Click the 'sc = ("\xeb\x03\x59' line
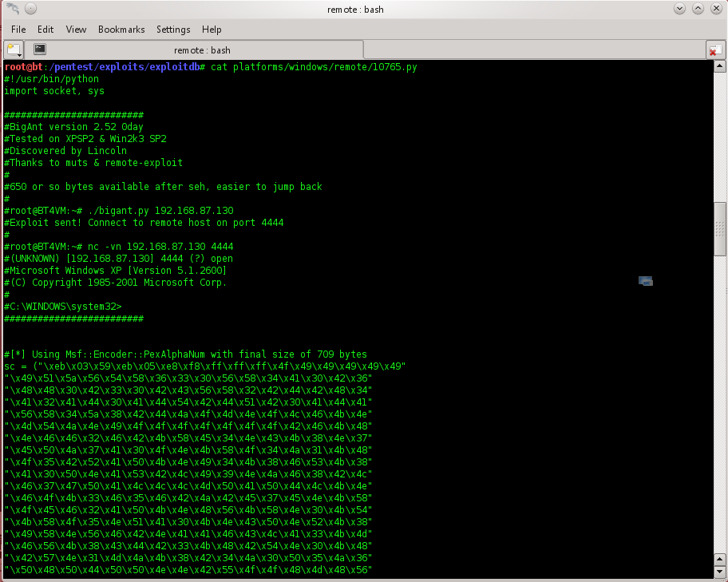 205,366
